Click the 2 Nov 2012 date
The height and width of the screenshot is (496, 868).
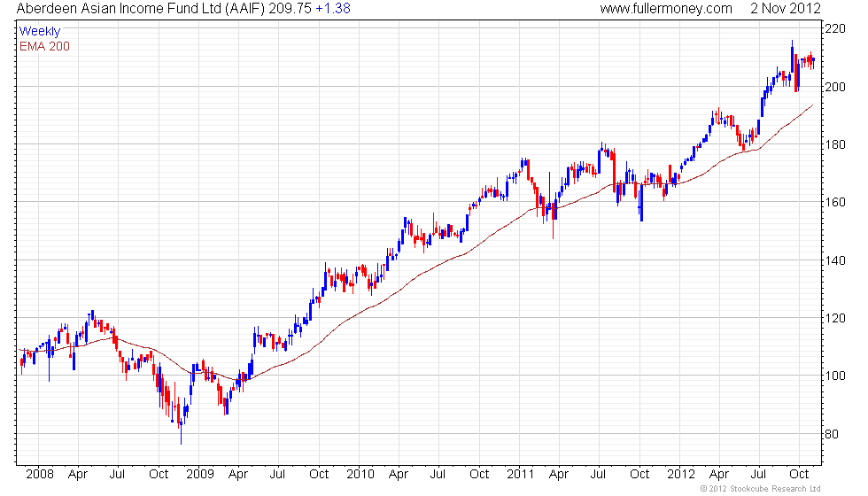(786, 8)
